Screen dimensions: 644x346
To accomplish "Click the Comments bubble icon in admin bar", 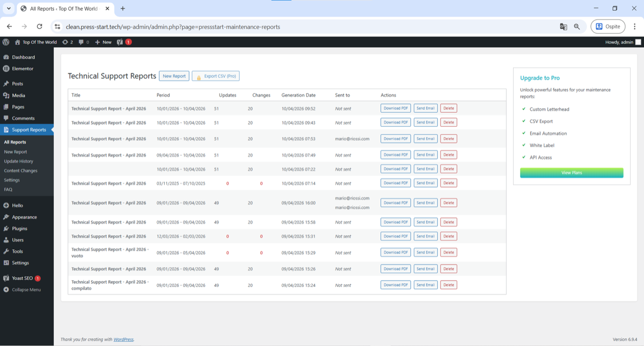I will click(x=80, y=42).
